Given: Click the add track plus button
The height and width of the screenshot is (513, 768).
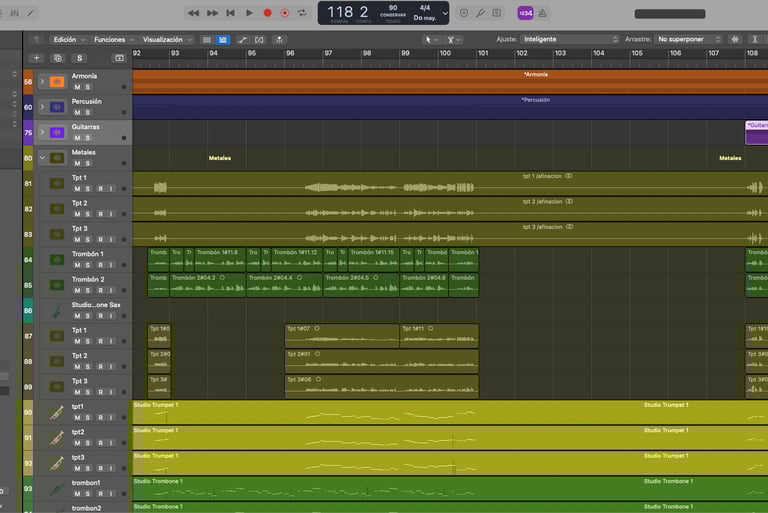Looking at the screenshot, I should tap(37, 58).
